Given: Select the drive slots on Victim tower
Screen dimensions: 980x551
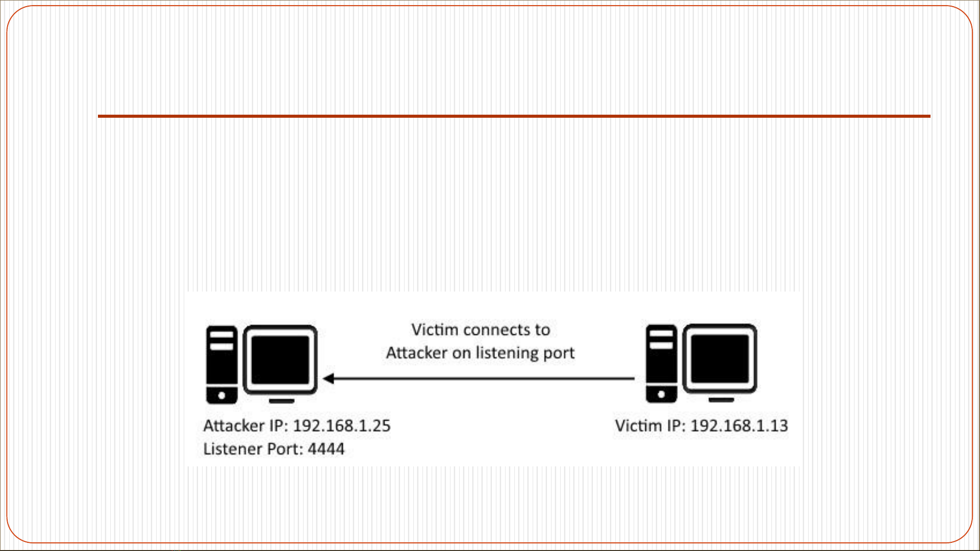Looking at the screenshot, I should point(662,339).
